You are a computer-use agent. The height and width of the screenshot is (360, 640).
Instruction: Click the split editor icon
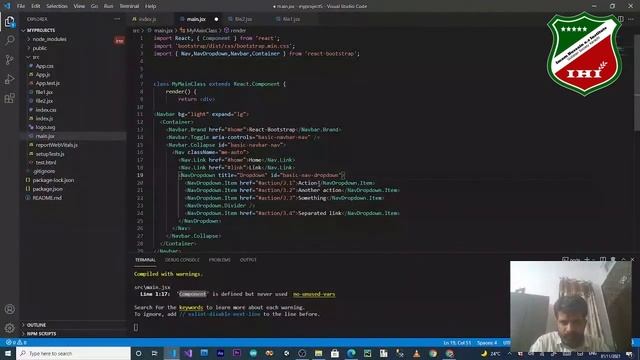coord(620,19)
